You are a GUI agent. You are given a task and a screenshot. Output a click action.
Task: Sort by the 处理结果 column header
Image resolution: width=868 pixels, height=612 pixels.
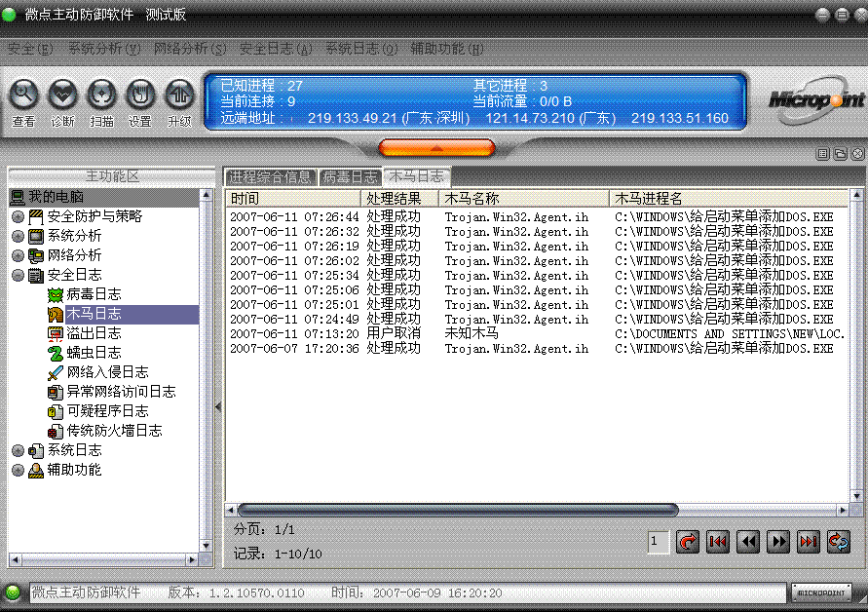[399, 198]
